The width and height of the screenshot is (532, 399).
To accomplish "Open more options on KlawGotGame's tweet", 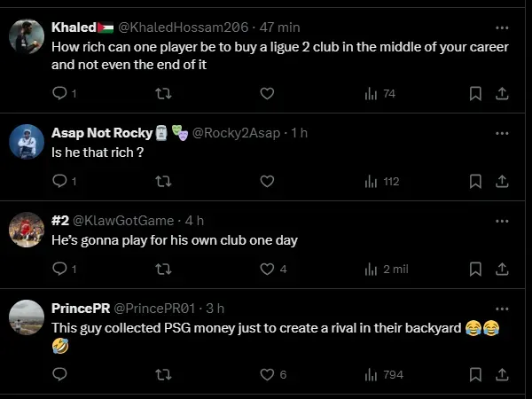I will (502, 220).
